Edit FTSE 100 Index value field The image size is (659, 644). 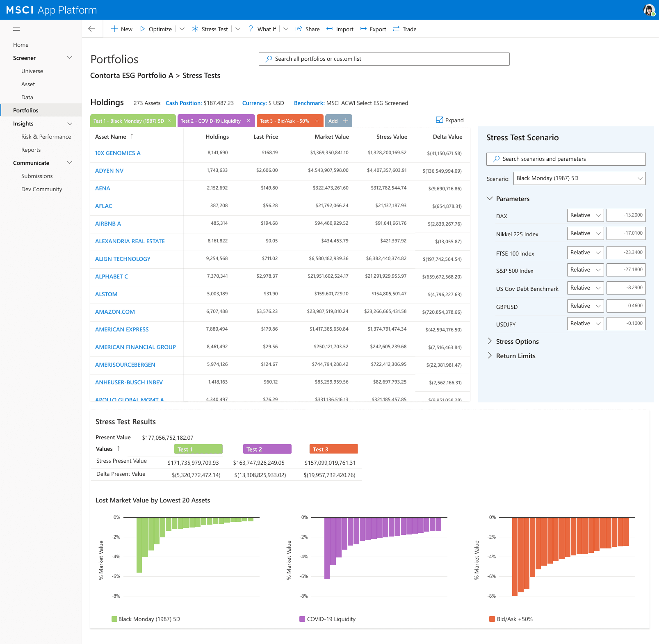pos(626,252)
